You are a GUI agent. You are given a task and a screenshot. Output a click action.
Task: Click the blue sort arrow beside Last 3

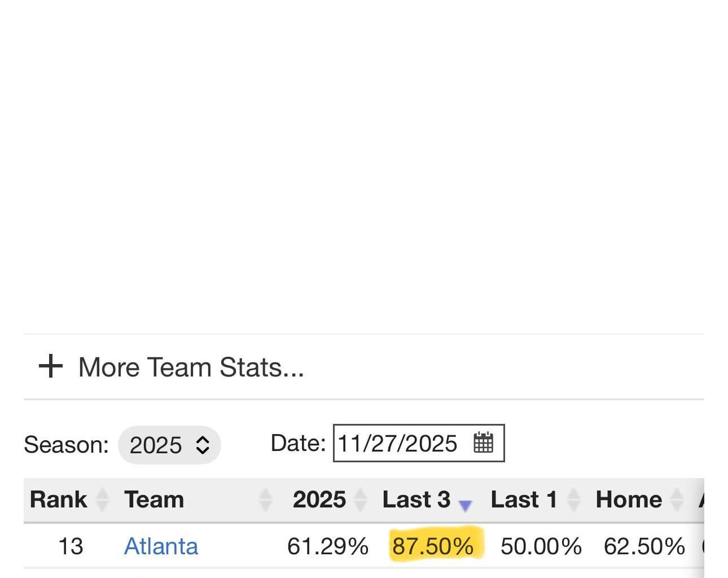pyautogui.click(x=465, y=505)
